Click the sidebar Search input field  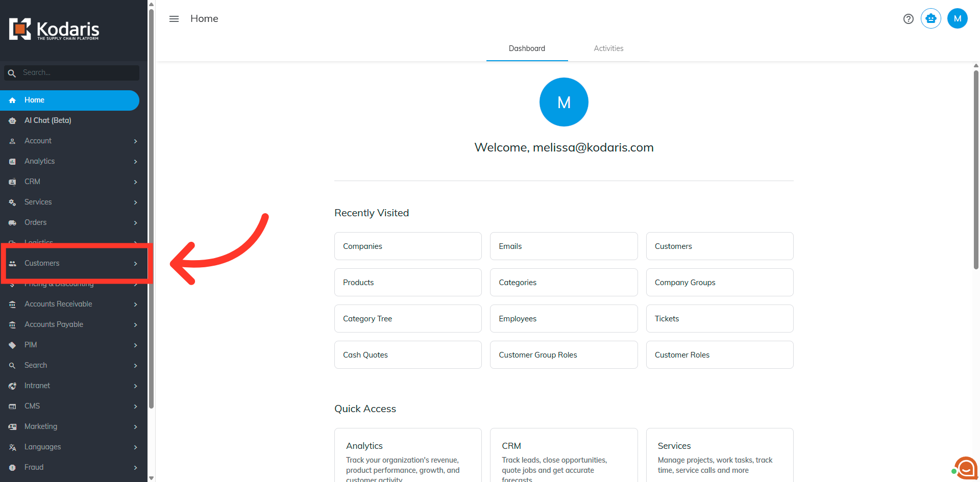click(x=71, y=73)
